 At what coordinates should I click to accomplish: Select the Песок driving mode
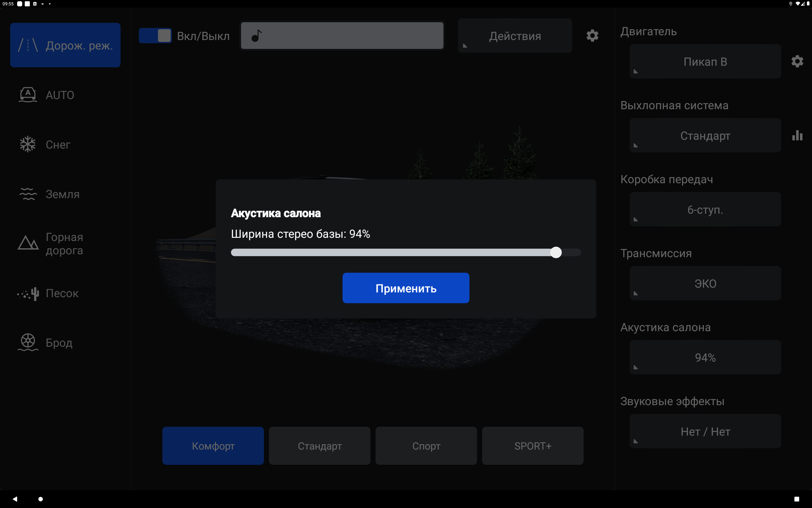click(x=65, y=293)
